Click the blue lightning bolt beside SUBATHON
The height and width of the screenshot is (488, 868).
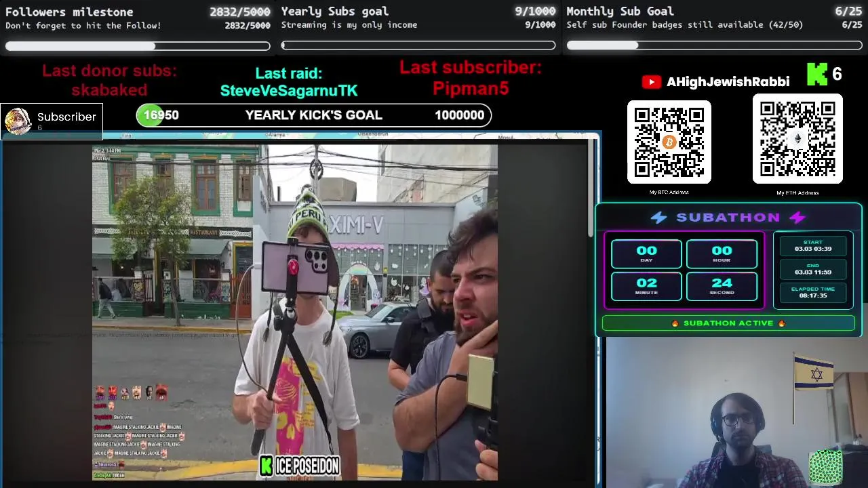[x=658, y=218]
